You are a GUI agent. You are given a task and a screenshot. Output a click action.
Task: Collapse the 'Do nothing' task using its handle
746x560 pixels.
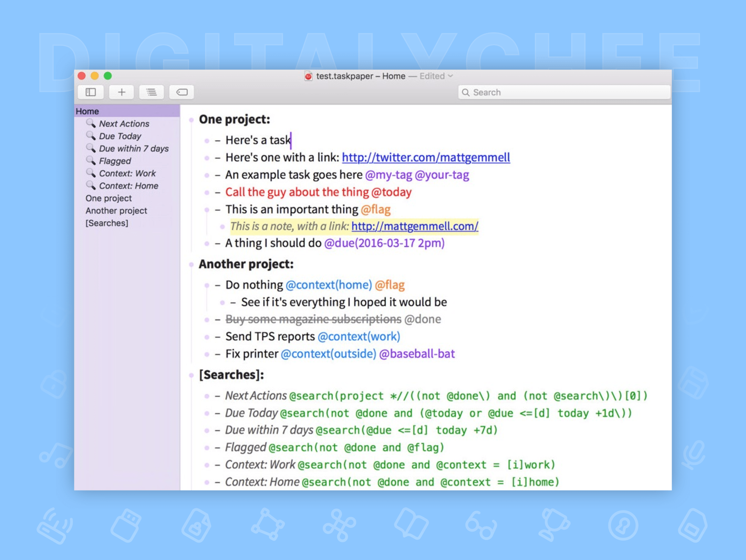[x=207, y=285]
